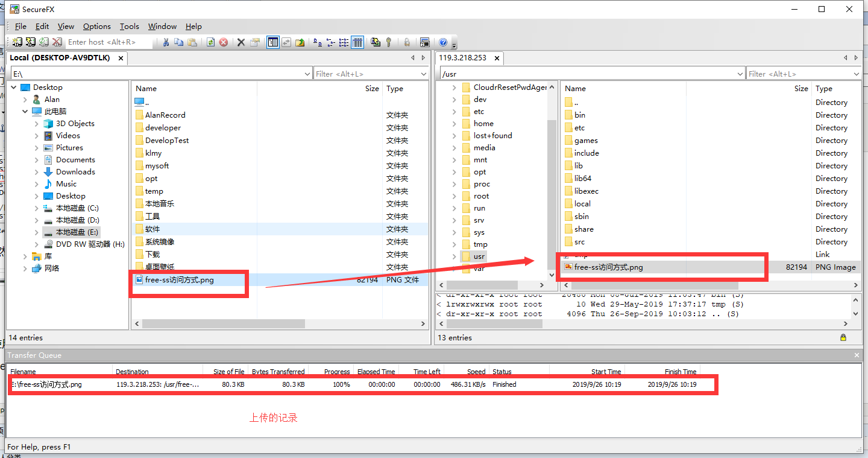This screenshot has height=458, width=868.
Task: Open the Options menu
Action: pyautogui.click(x=97, y=27)
